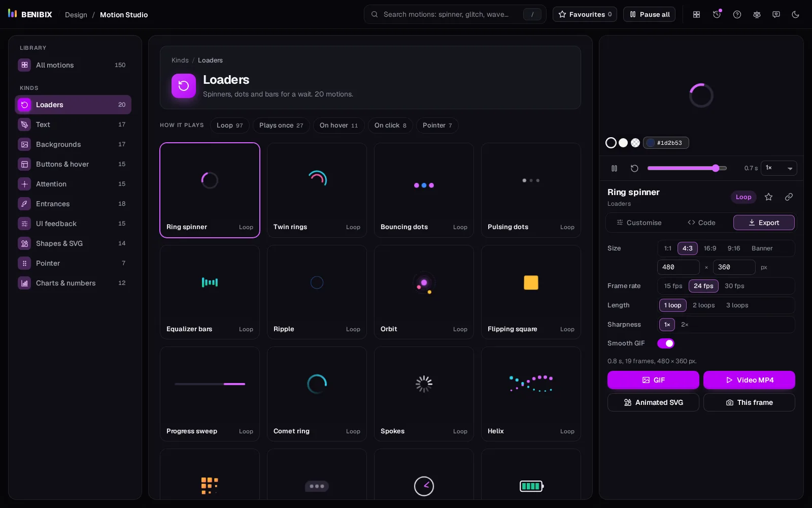Viewport: 812px width, 508px height.
Task: Click the playback progress slider
Action: pos(687,168)
